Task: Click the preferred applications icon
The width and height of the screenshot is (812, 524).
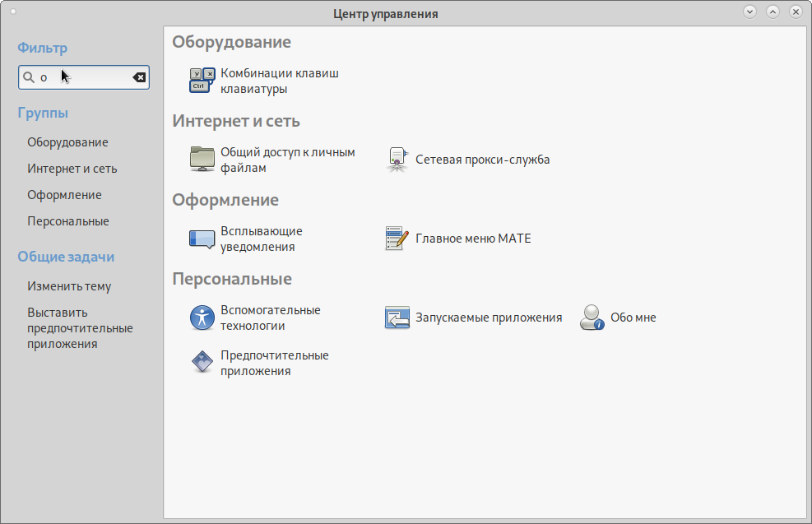Action: [x=202, y=363]
